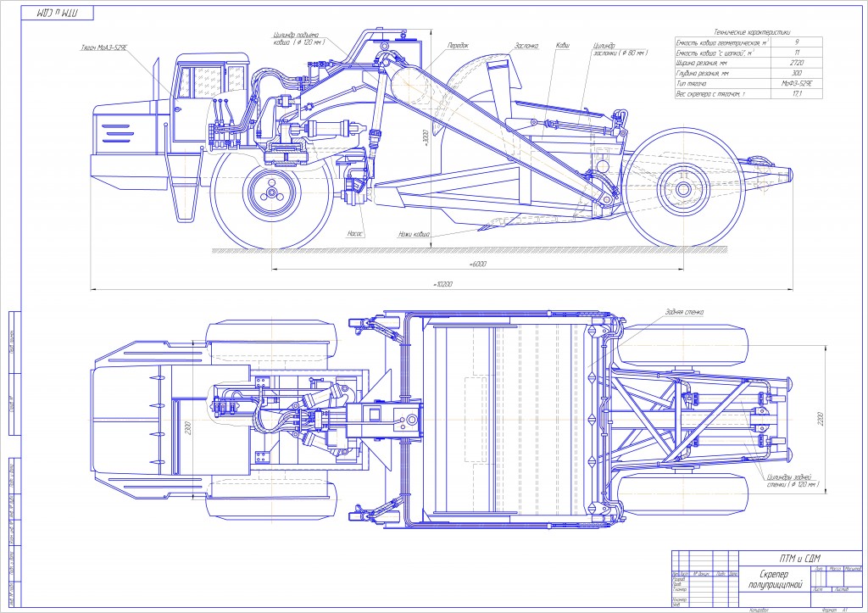Select the 'Ножи ковша' callout label

click(414, 234)
